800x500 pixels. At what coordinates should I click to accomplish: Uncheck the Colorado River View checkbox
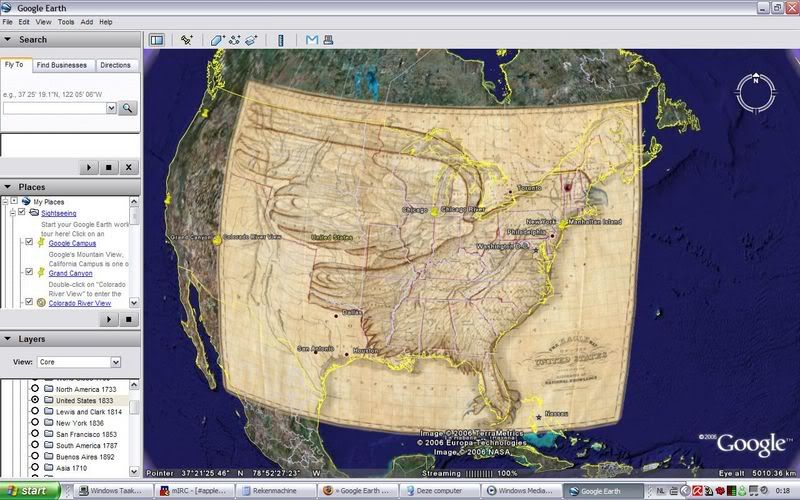pos(29,302)
